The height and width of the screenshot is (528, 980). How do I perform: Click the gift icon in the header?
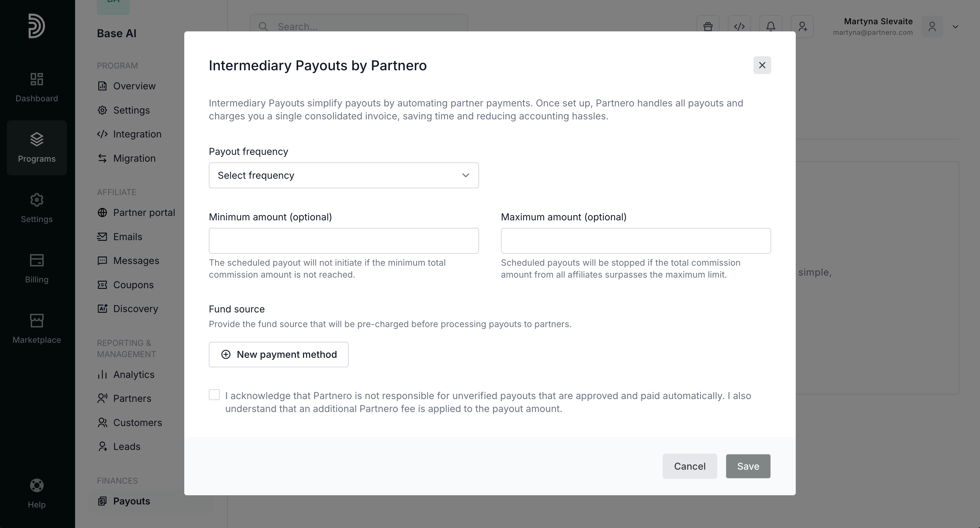pos(708,27)
